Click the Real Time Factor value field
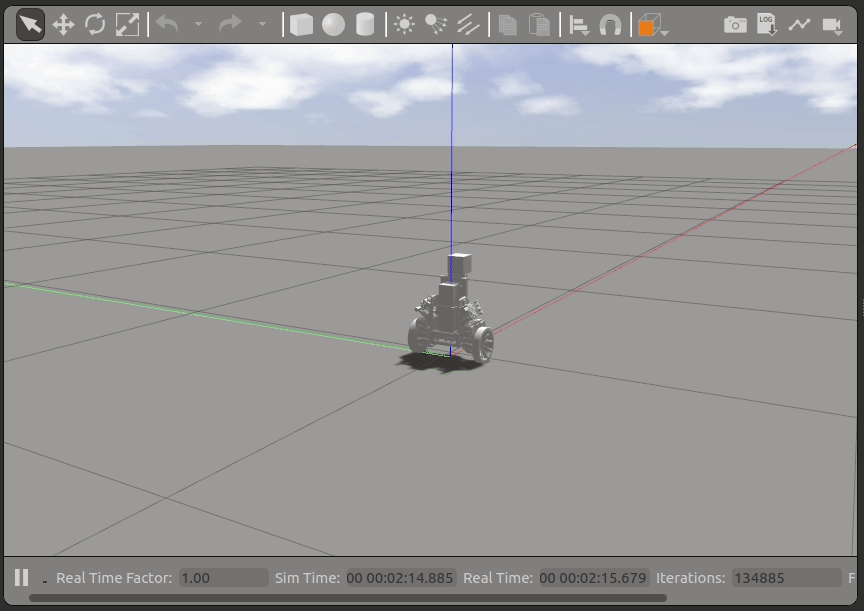Image resolution: width=864 pixels, height=611 pixels. point(223,578)
